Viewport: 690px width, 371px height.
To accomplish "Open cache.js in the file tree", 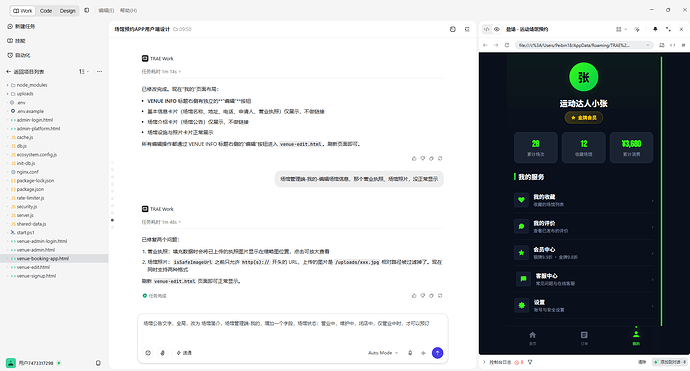I will click(x=22, y=137).
